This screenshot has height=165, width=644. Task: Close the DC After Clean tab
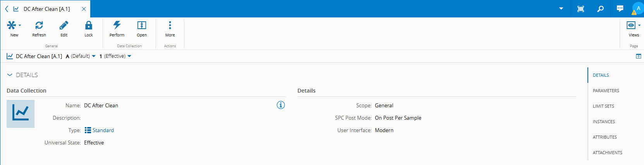tap(84, 9)
